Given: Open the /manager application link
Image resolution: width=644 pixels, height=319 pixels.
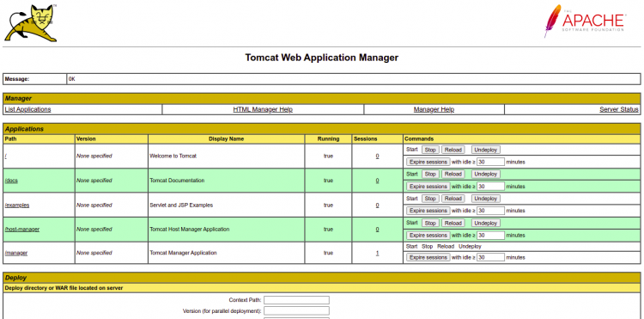Looking at the screenshot, I should 16,254.
